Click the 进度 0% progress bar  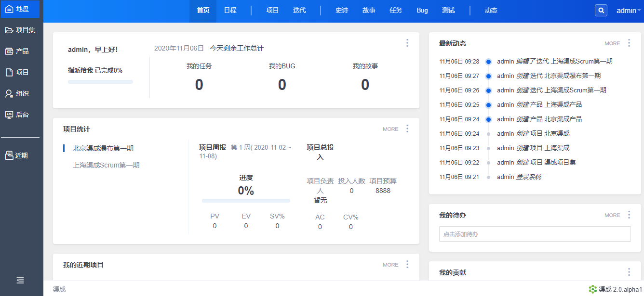pos(246,200)
